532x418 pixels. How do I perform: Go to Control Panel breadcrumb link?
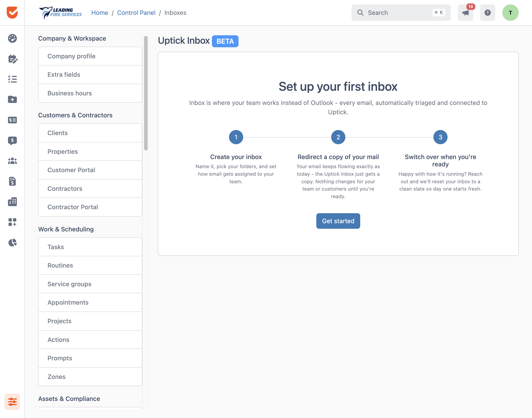[136, 13]
